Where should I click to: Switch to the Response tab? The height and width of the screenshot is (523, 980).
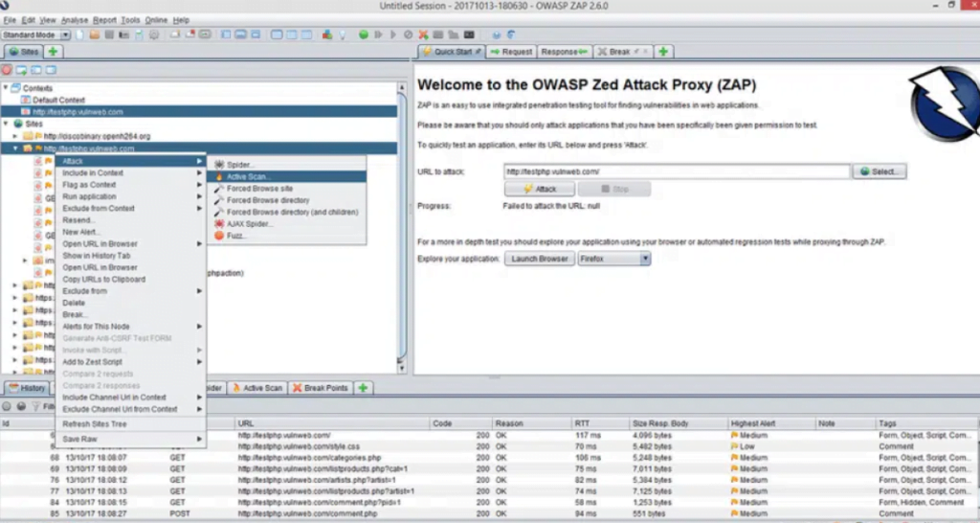(564, 52)
